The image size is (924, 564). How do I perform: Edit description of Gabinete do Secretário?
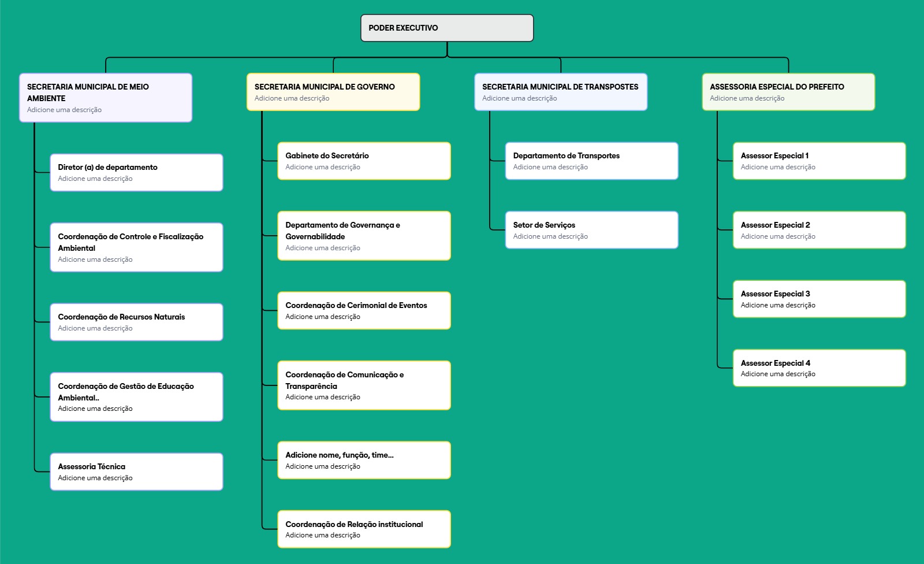coord(323,167)
